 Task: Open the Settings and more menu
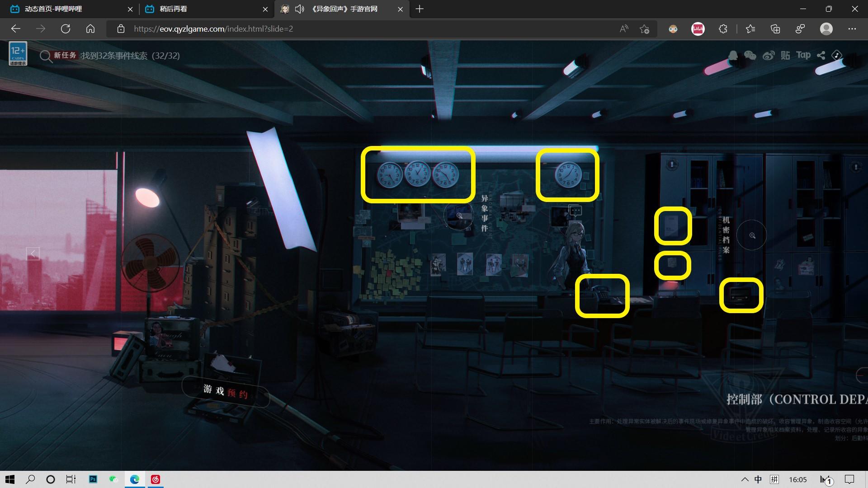tap(852, 29)
